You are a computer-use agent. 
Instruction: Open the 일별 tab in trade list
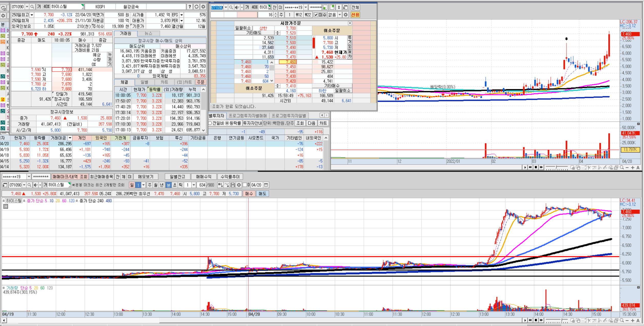tap(145, 82)
